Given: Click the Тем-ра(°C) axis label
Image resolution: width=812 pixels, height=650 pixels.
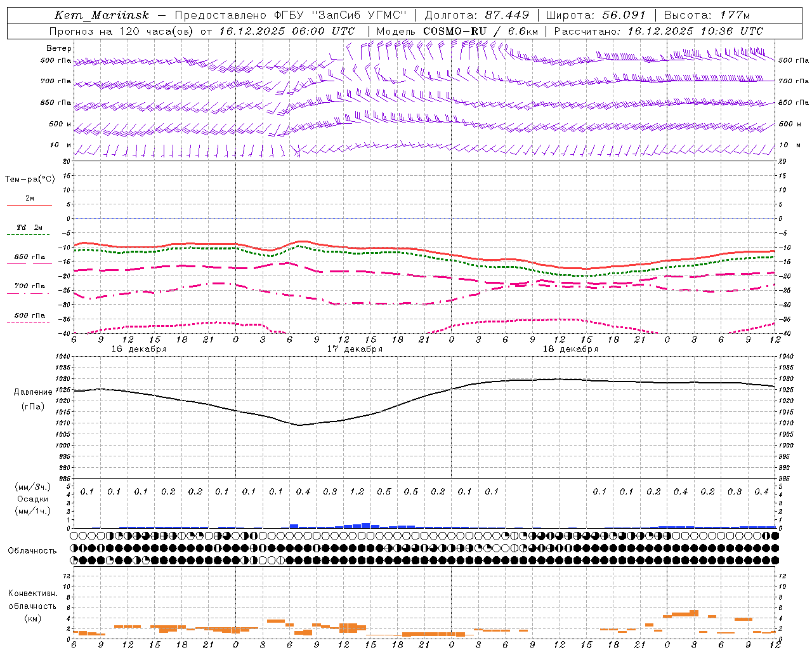Looking at the screenshot, I should 30,180.
